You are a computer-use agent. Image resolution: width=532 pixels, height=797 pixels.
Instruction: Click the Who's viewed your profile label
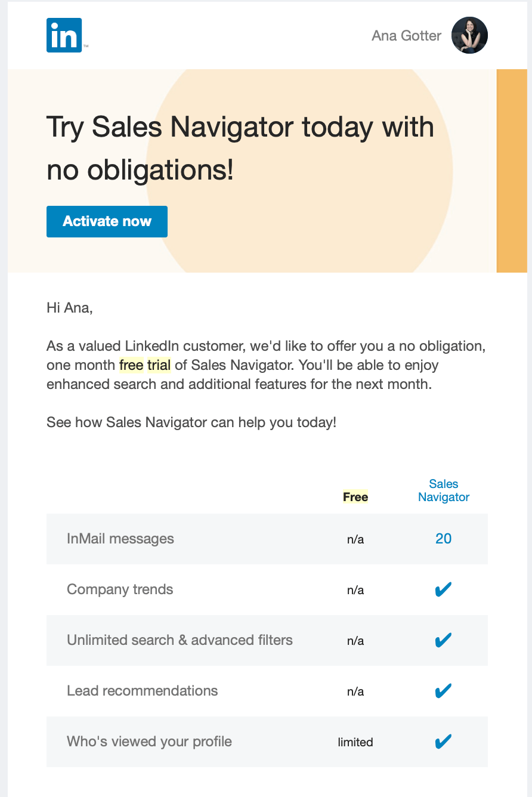(149, 742)
